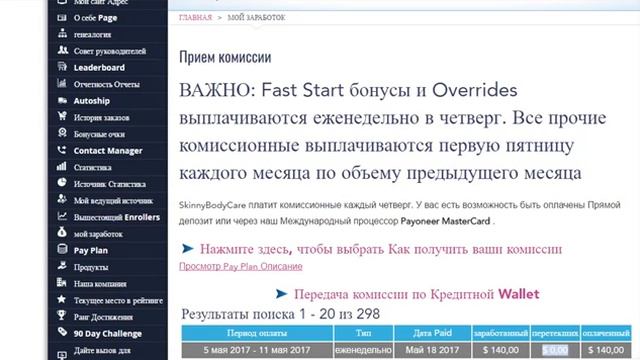Image resolution: width=640 pixels, height=360 pixels.
Task: Click the Autoship truck icon
Action: coord(62,100)
